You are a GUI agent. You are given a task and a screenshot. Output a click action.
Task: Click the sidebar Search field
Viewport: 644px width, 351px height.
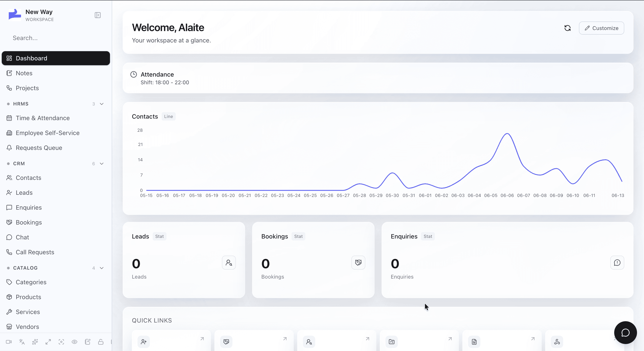click(x=56, y=38)
